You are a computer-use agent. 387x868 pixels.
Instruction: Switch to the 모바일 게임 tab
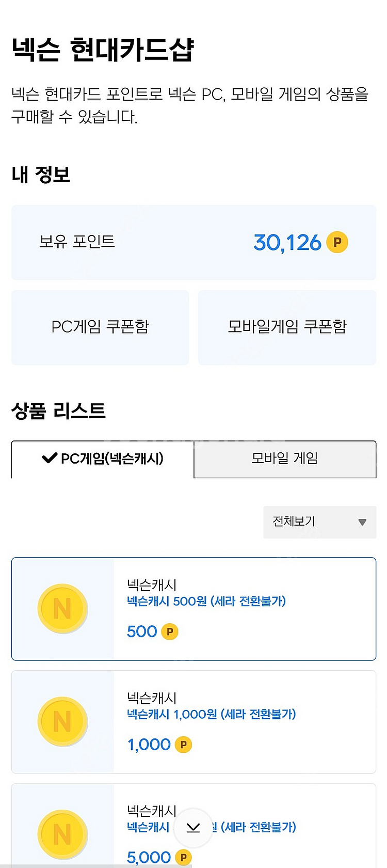click(x=285, y=459)
